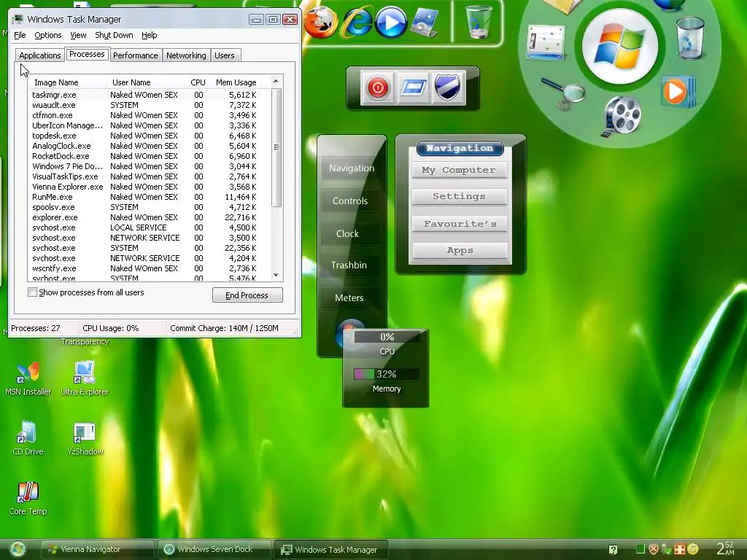Screen dimensions: 747x560
Task: Click Settings in the Navigation panel
Action: pyautogui.click(x=460, y=197)
